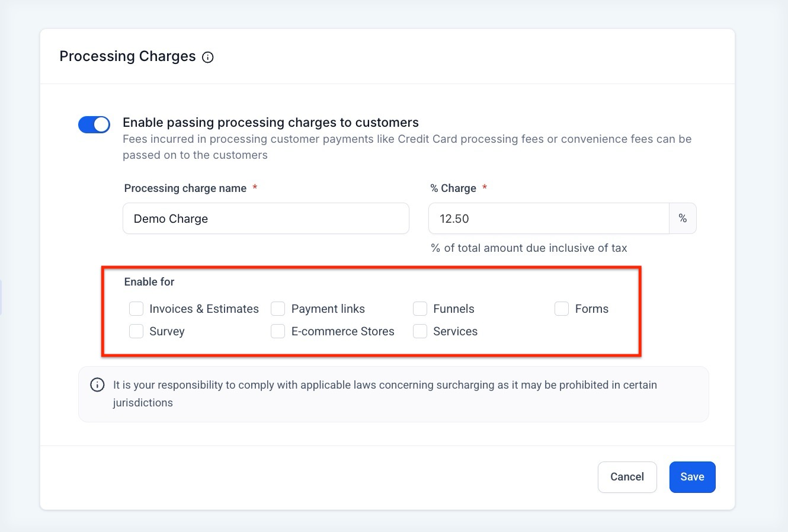
Task: Click the Processing Charges title text
Action: click(127, 56)
